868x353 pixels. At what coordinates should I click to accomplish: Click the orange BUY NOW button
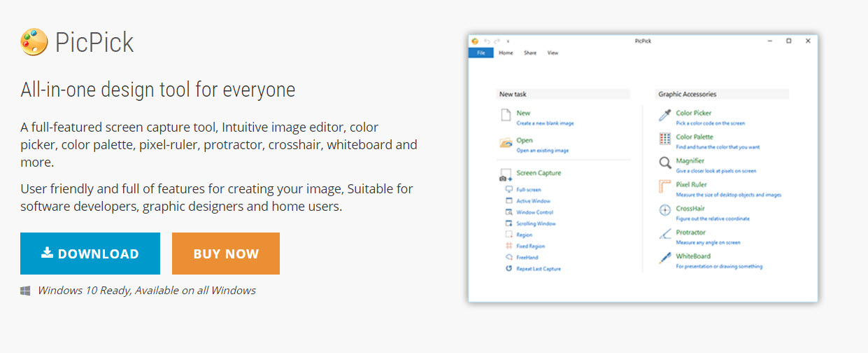[226, 254]
